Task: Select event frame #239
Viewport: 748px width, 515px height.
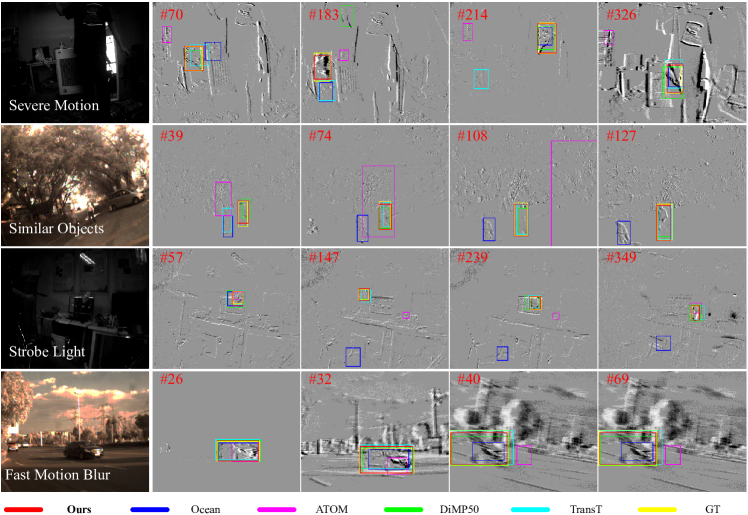Action: (523, 309)
